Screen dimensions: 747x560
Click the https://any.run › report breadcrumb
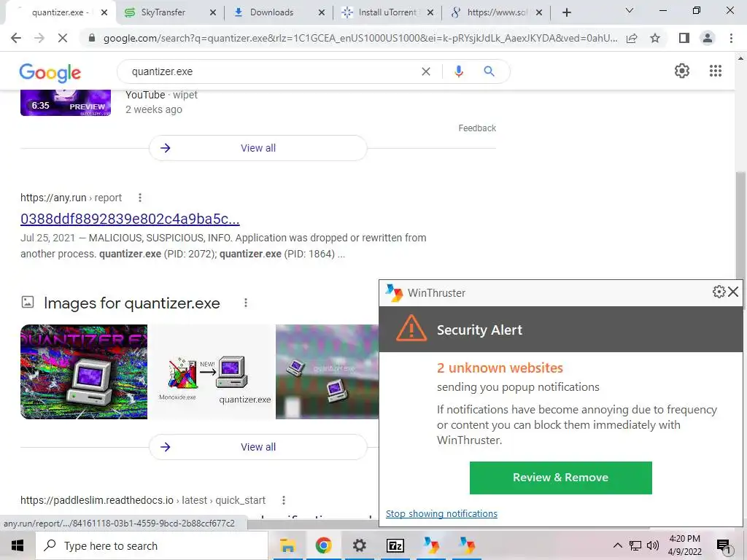[x=71, y=198]
